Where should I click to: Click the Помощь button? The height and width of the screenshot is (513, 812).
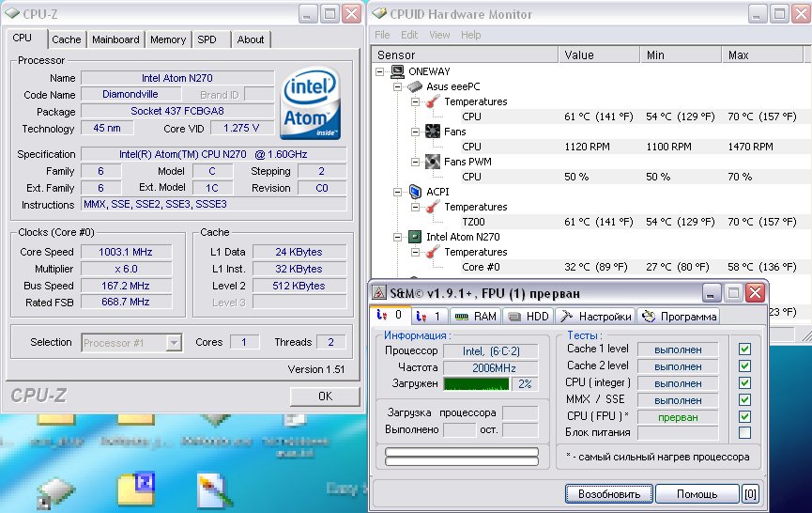[x=697, y=494]
